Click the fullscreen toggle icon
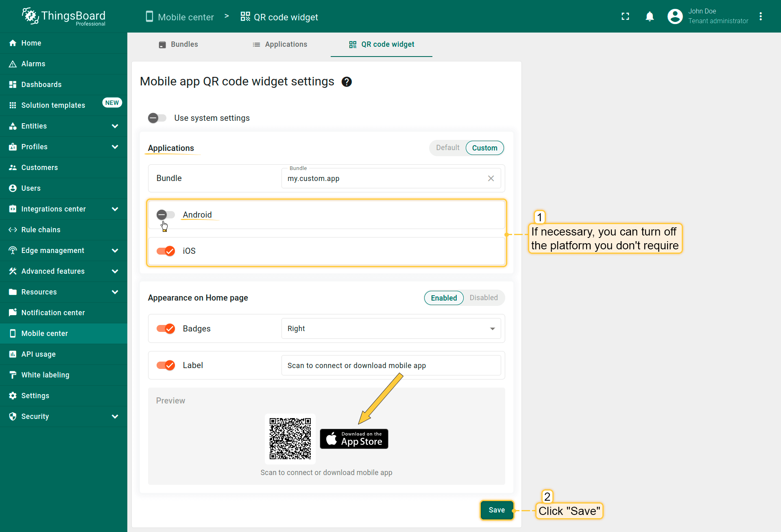781x532 pixels. pos(625,16)
